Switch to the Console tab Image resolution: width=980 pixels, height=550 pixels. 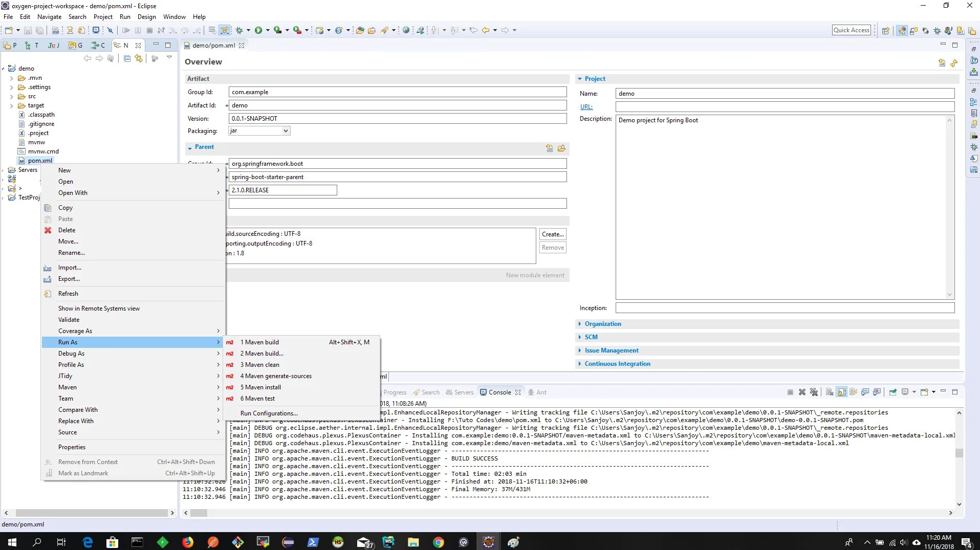pyautogui.click(x=499, y=392)
